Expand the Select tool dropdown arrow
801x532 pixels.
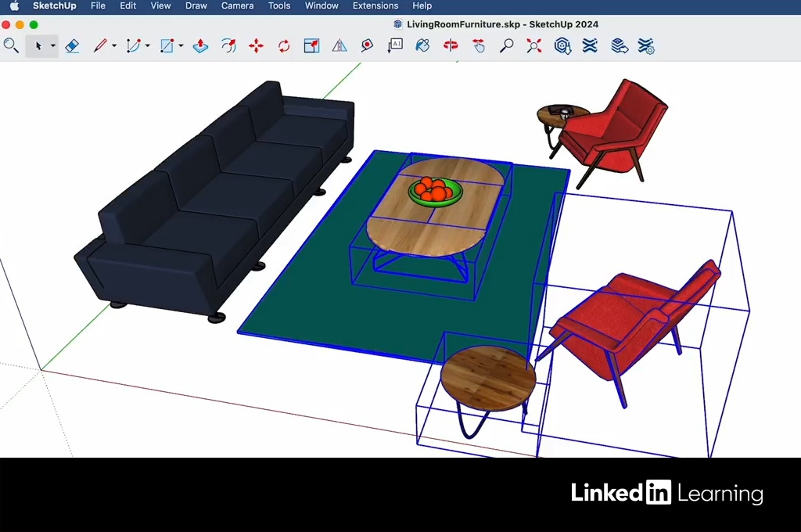coord(53,46)
